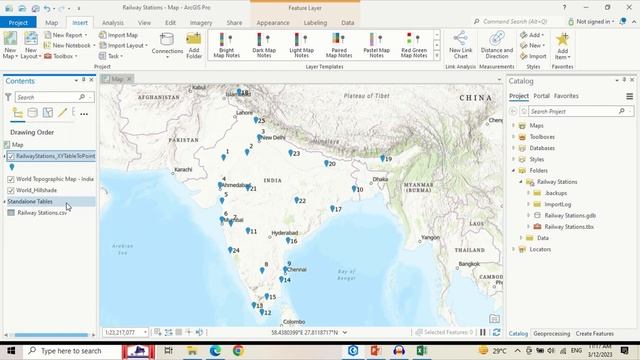Open the Task dropdown
This screenshot has width=640, height=360.
coord(111,56)
